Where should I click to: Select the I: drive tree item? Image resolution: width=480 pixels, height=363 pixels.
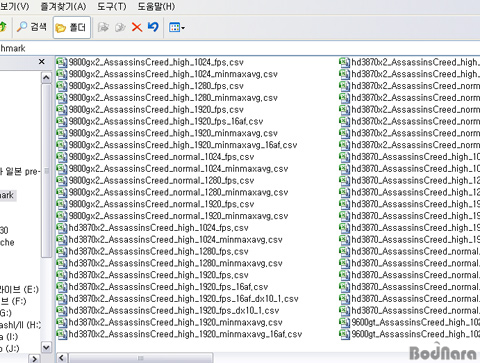click(9, 337)
